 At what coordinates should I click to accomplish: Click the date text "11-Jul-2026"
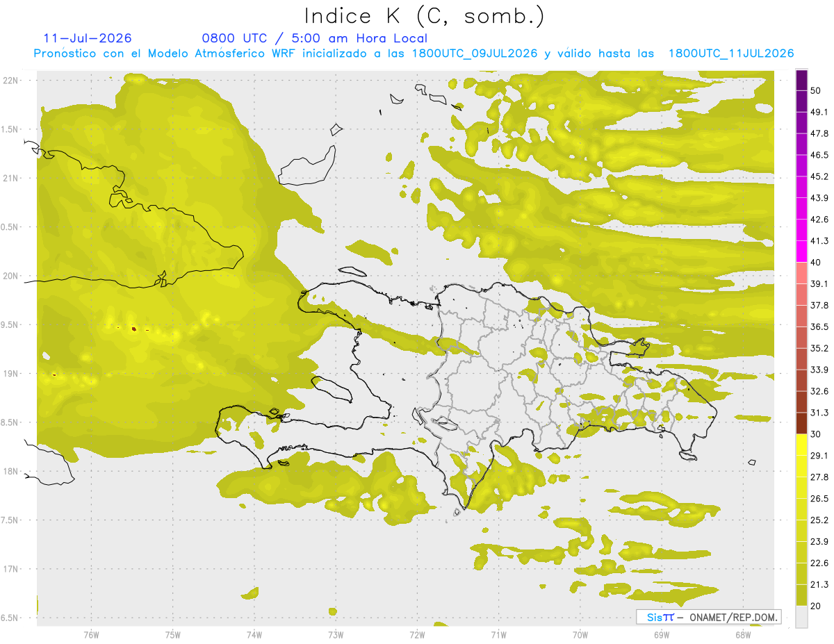(x=88, y=38)
